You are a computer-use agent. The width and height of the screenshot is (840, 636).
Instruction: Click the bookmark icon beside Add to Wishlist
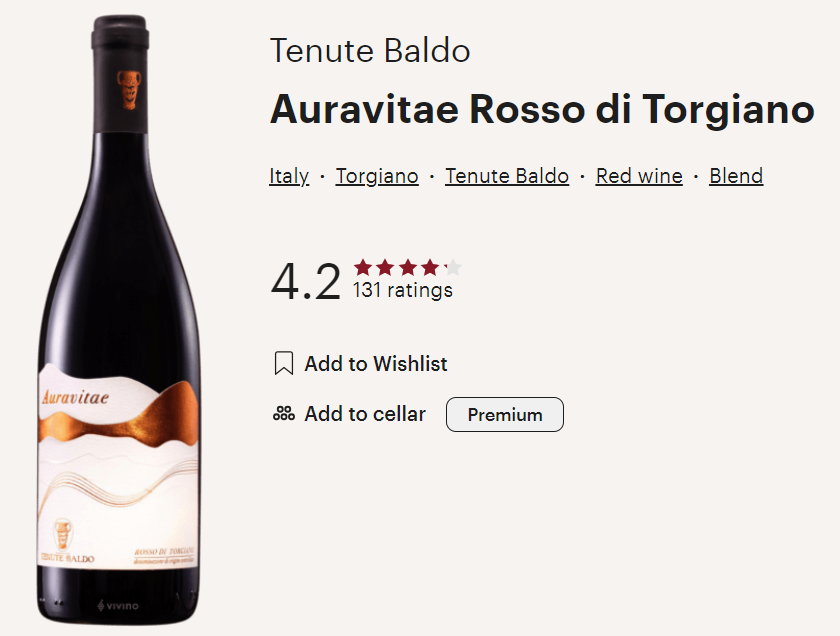pyautogui.click(x=284, y=364)
